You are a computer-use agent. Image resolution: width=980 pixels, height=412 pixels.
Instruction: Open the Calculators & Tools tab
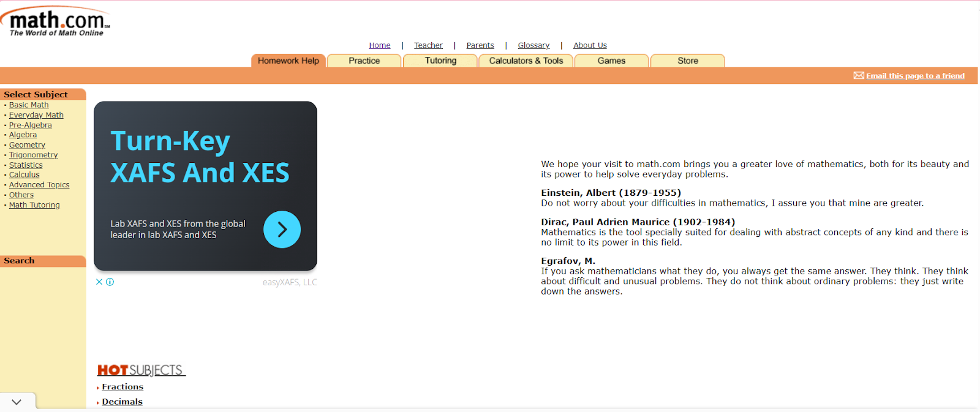tap(526, 61)
